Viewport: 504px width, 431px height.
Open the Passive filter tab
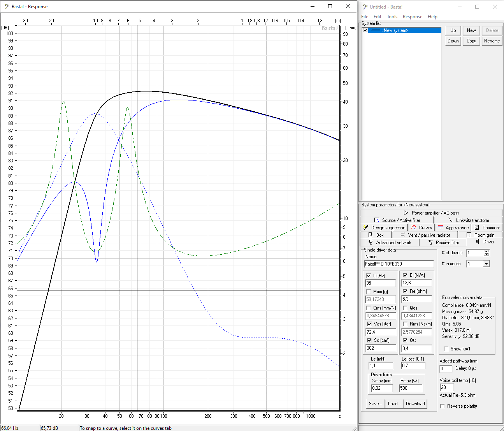[x=443, y=243]
